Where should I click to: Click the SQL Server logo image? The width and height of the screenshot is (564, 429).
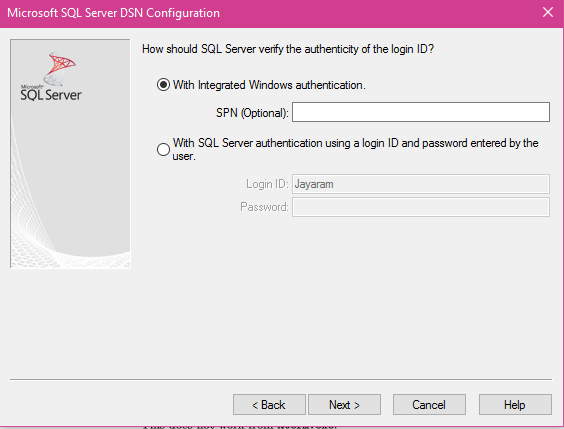click(x=51, y=76)
